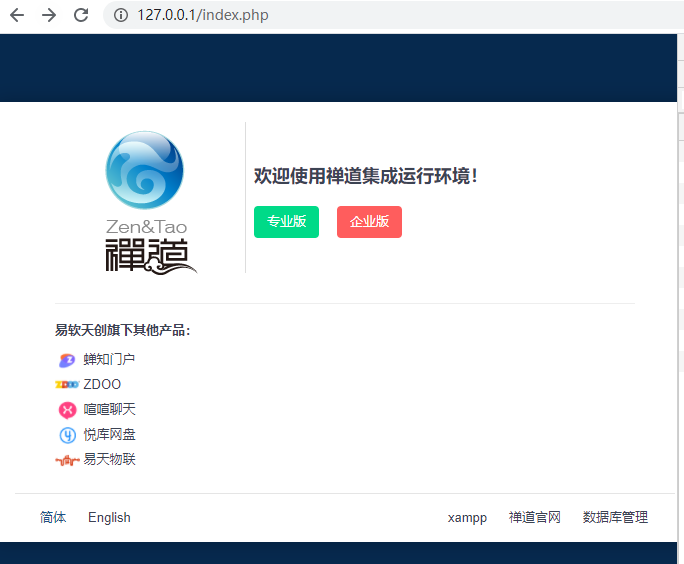The image size is (684, 564).
Task: Click the 喧喧聊天 pink chat icon
Action: click(67, 410)
